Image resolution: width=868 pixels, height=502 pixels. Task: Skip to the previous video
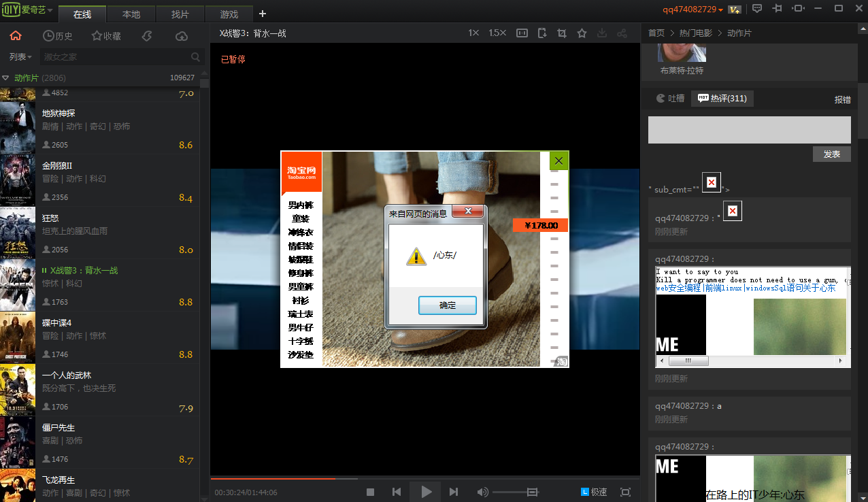tap(397, 492)
